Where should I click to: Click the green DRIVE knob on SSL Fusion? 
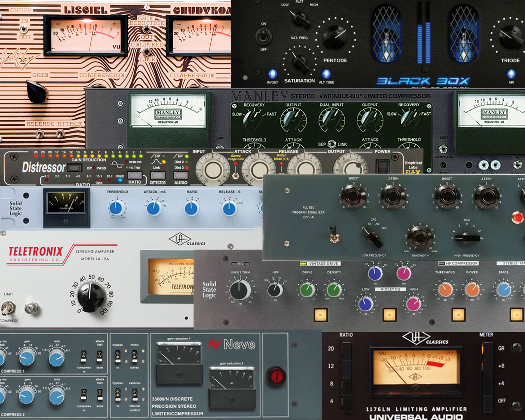307,290
